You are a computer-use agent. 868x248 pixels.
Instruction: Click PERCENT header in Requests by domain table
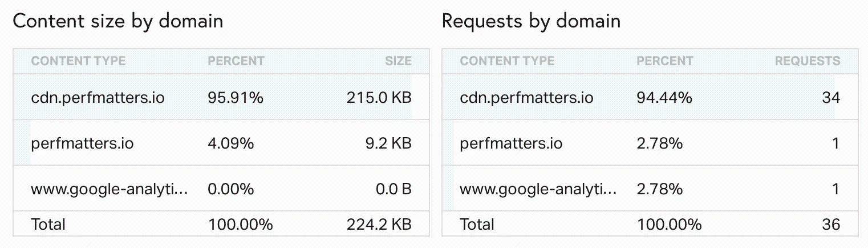665,61
